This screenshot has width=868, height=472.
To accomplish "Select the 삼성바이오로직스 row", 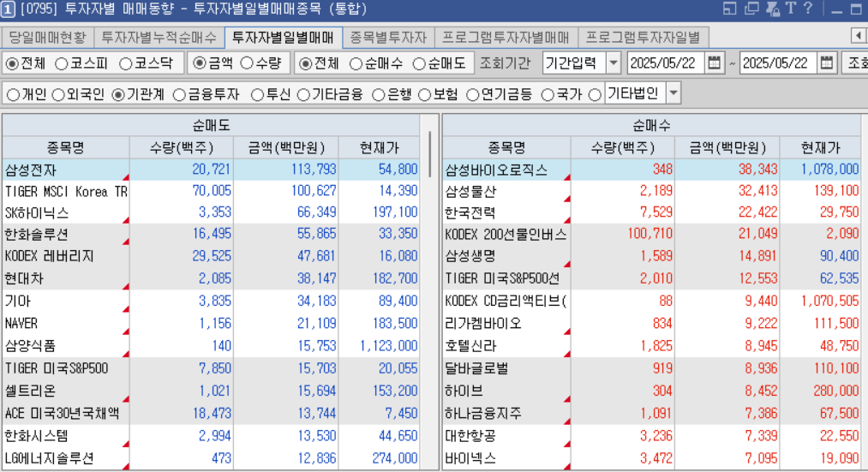I will pyautogui.click(x=652, y=170).
